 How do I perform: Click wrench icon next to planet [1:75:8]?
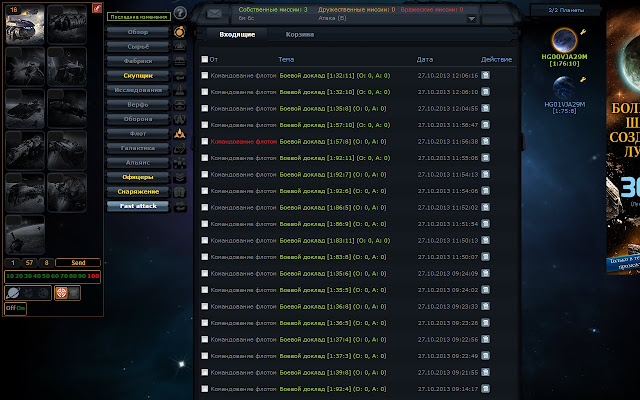[x=583, y=80]
